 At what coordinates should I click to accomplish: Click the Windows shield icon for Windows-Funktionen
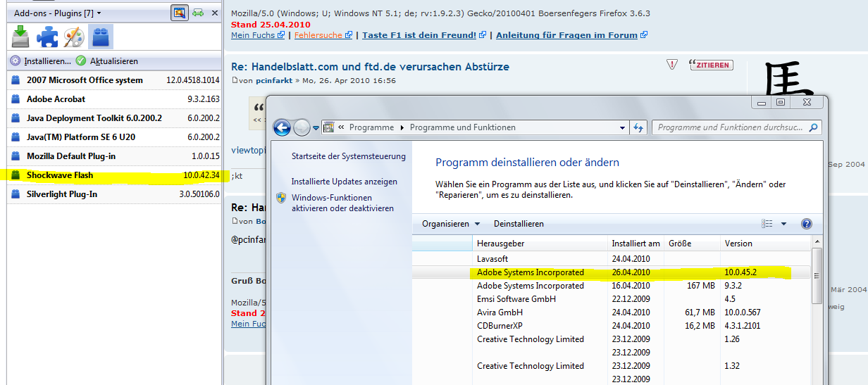pos(281,198)
